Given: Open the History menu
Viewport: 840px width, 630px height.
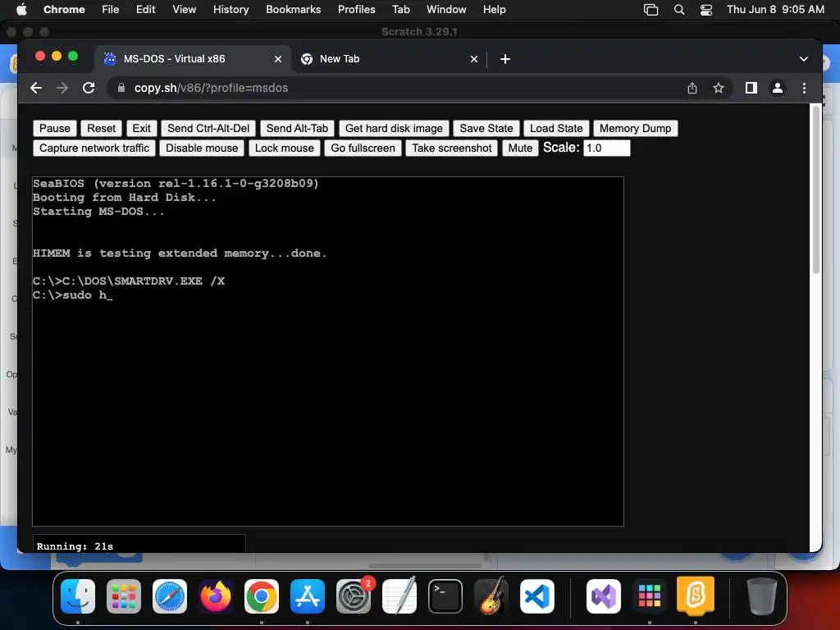Looking at the screenshot, I should coord(231,10).
